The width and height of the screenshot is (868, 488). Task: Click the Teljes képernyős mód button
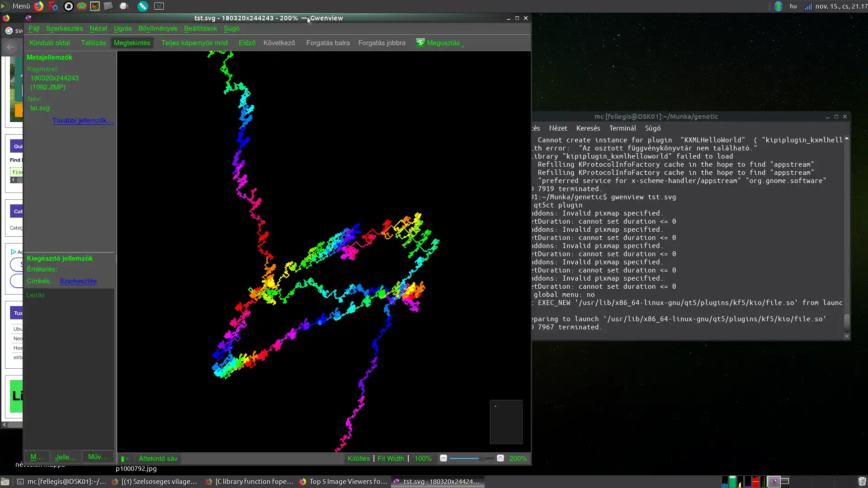tap(194, 42)
